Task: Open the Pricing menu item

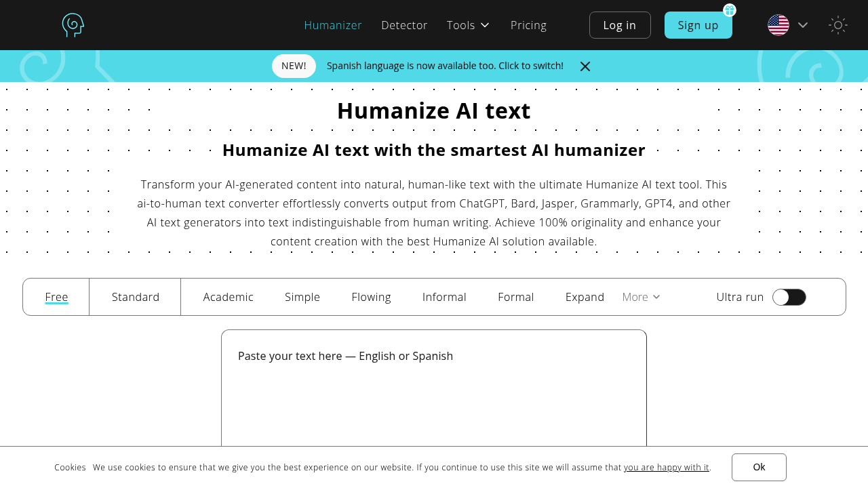Action: [x=528, y=25]
